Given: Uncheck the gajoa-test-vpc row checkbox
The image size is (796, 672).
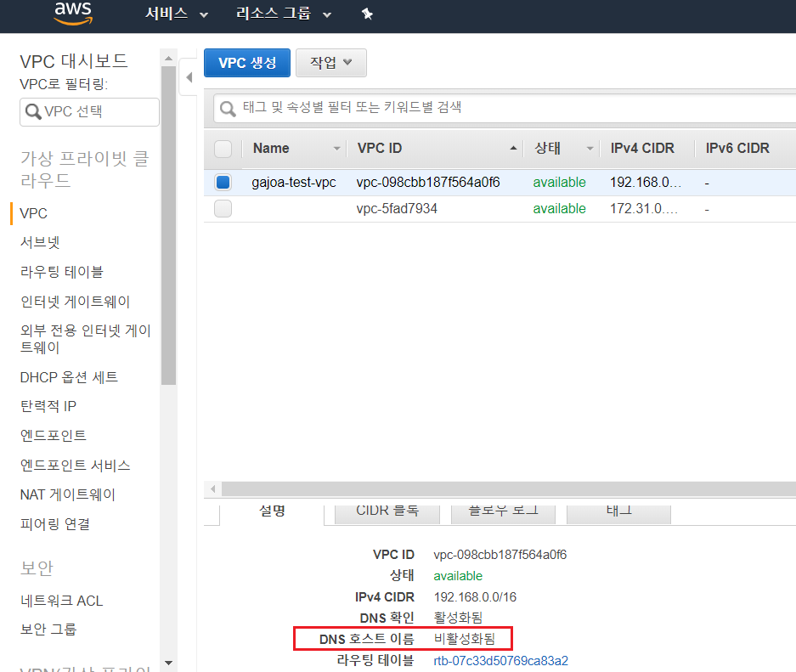Looking at the screenshot, I should tap(223, 182).
